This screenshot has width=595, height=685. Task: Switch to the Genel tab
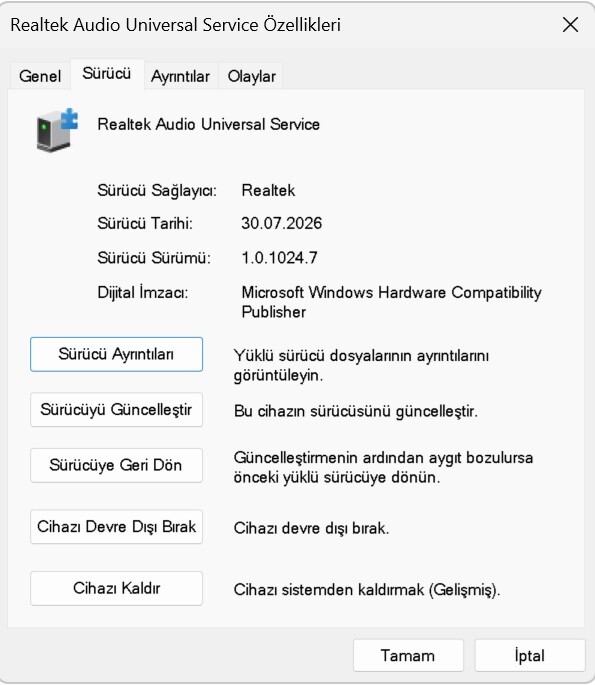40,76
